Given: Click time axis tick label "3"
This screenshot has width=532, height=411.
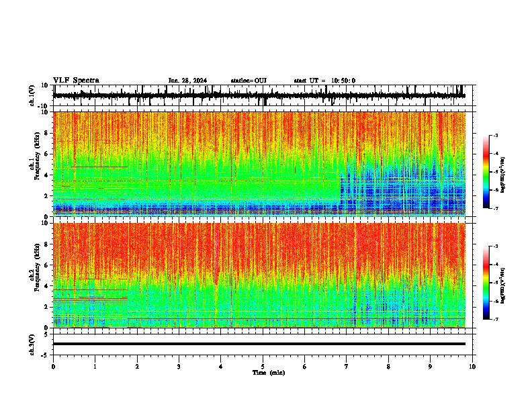Looking at the screenshot, I should pyautogui.click(x=179, y=367).
